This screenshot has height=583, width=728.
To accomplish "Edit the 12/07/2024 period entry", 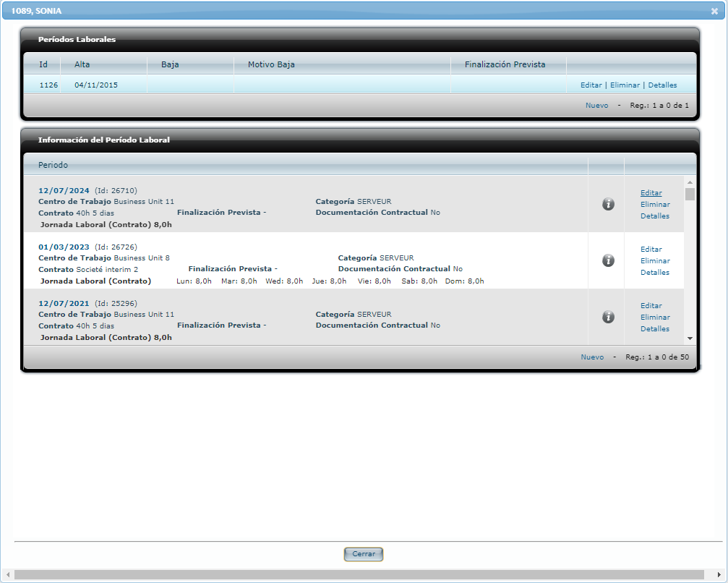I will click(651, 193).
